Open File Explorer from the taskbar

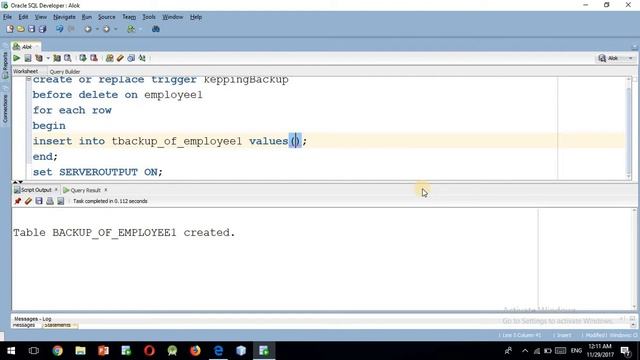point(80,351)
